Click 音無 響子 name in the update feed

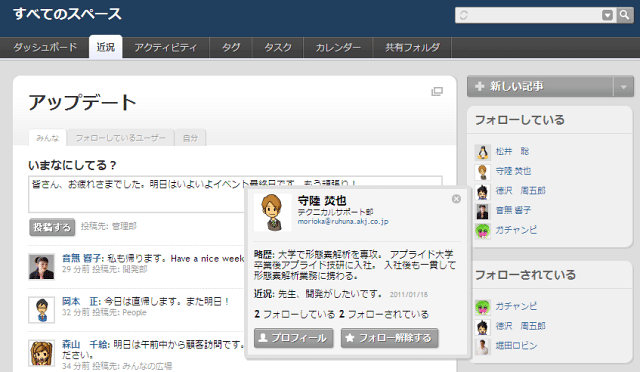coord(82,258)
